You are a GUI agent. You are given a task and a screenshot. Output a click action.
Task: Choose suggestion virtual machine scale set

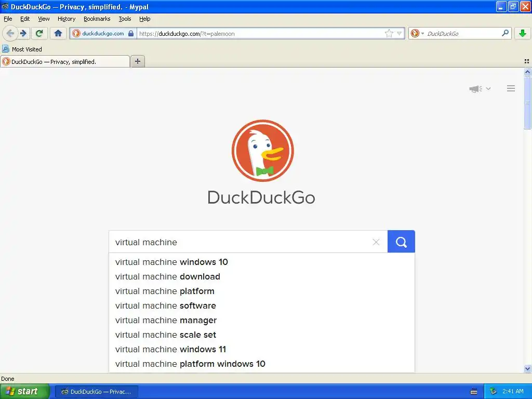pyautogui.click(x=262, y=335)
